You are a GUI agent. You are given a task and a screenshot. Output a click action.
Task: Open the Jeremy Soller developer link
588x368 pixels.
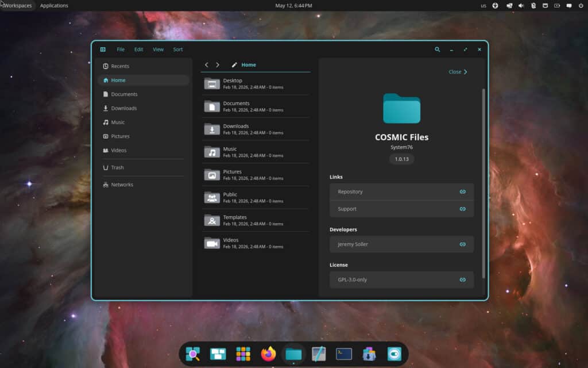pyautogui.click(x=401, y=244)
